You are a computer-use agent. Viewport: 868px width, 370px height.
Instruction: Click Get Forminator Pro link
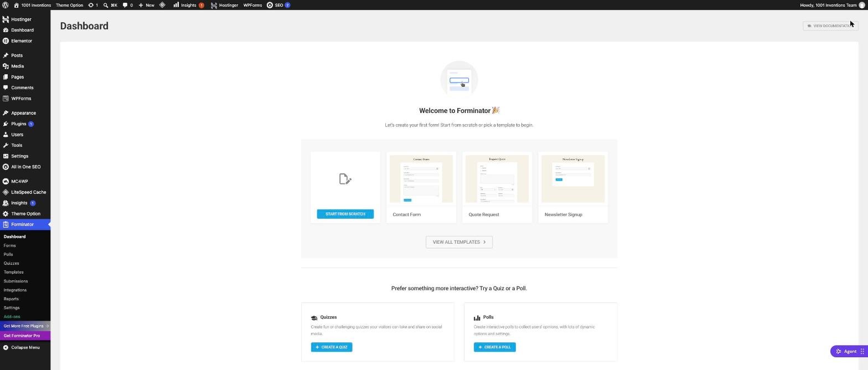click(x=25, y=336)
